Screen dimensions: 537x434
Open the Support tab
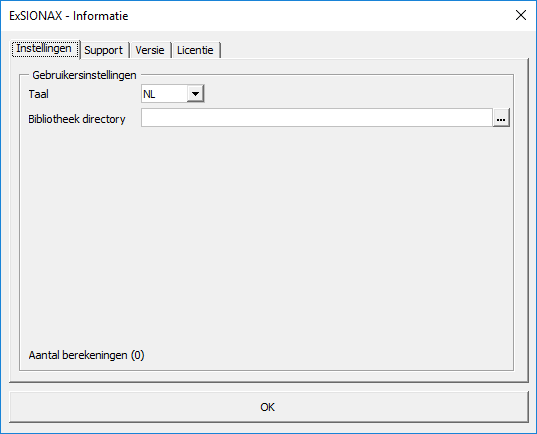click(x=104, y=50)
